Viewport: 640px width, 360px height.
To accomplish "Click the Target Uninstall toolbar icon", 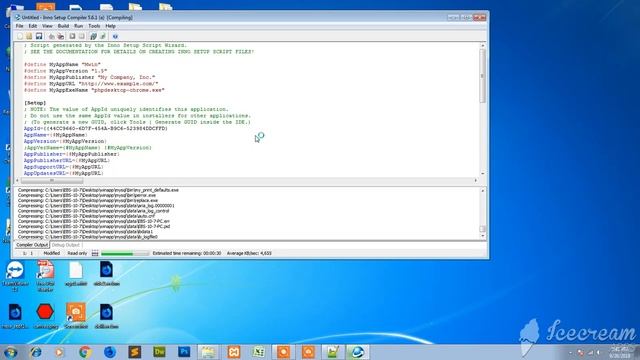I will pyautogui.click(x=103, y=36).
